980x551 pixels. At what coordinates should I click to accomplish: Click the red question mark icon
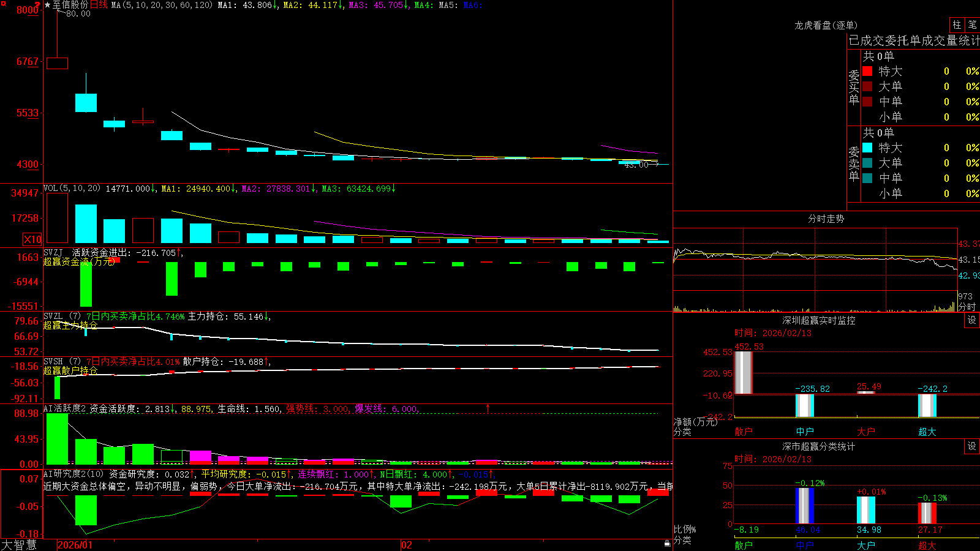coord(37,5)
